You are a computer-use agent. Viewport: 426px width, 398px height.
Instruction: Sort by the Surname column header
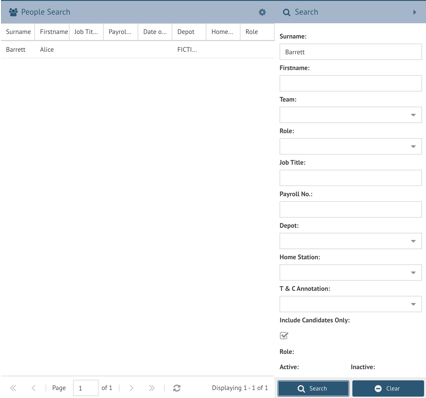(x=18, y=32)
